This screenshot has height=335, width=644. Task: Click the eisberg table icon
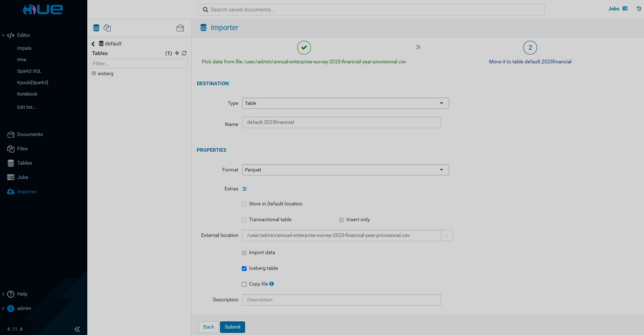[x=94, y=73]
